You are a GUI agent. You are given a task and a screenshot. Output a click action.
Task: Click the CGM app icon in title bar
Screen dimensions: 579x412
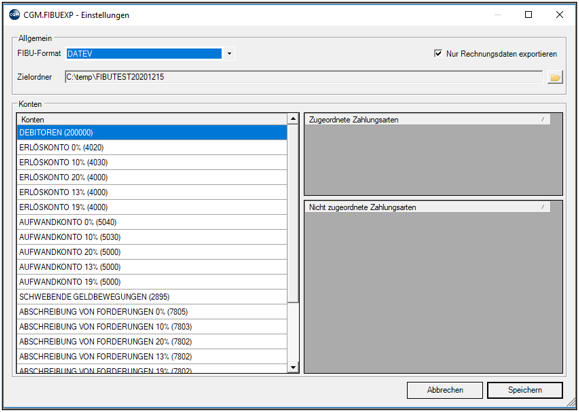pyautogui.click(x=14, y=14)
